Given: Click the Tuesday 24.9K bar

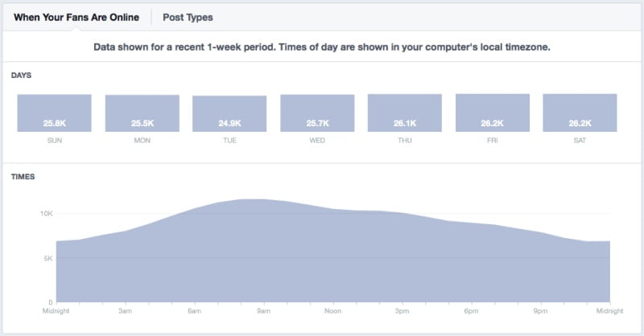Looking at the screenshot, I should [229, 114].
